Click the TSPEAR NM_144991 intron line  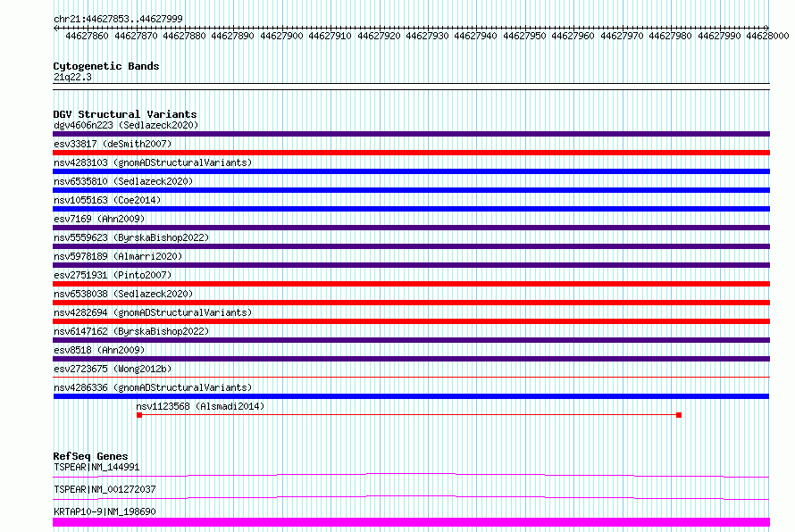411,475
